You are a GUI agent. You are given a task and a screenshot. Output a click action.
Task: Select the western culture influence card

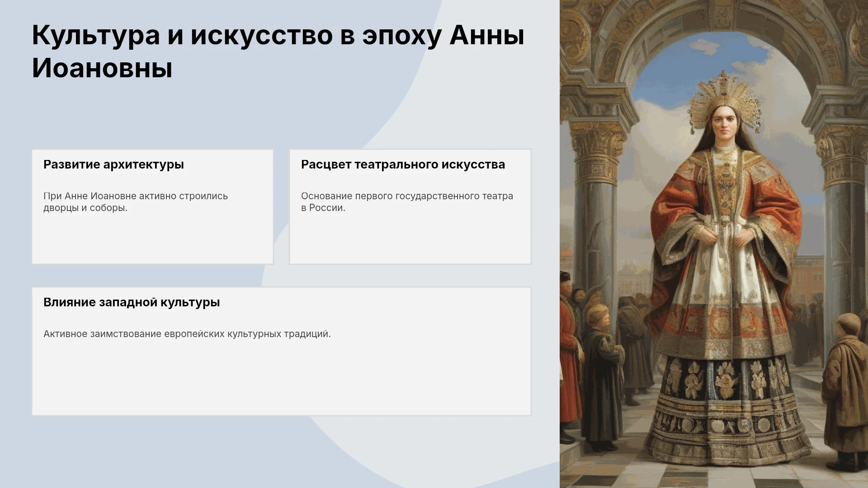pyautogui.click(x=282, y=351)
